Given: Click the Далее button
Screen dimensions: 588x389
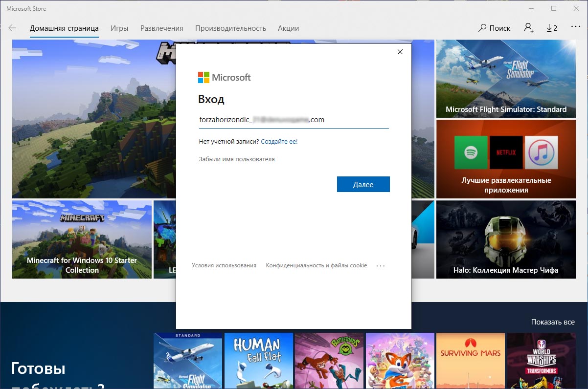Looking at the screenshot, I should point(363,184).
